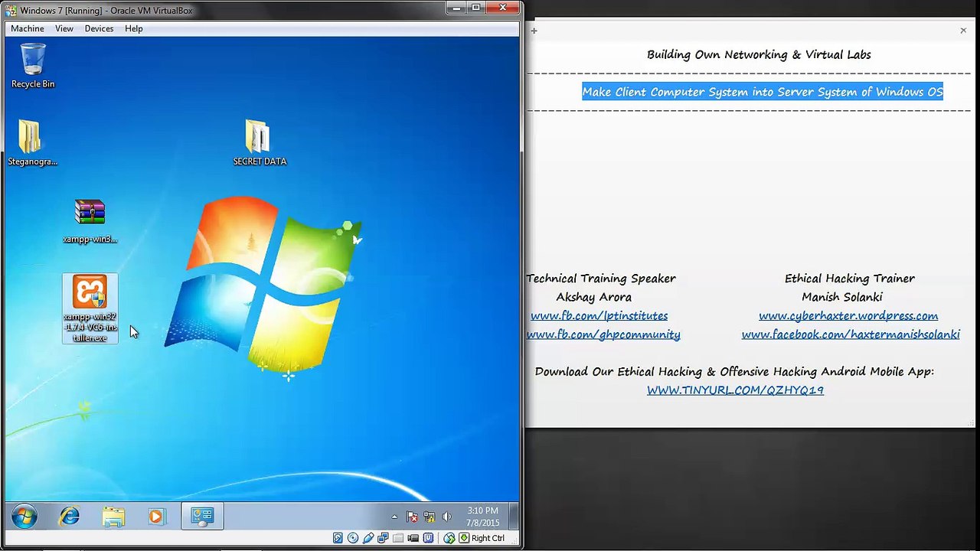Click the network status tray icon
This screenshot has height=551, width=980.
tap(430, 517)
